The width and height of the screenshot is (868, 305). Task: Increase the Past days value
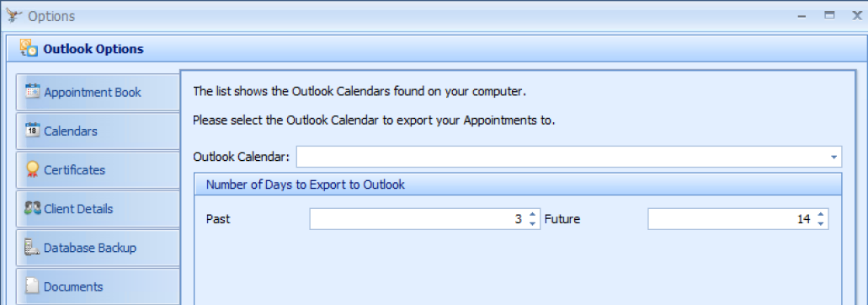click(533, 215)
